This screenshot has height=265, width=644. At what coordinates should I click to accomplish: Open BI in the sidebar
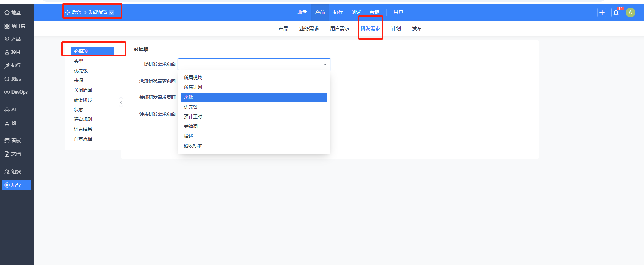10,123
